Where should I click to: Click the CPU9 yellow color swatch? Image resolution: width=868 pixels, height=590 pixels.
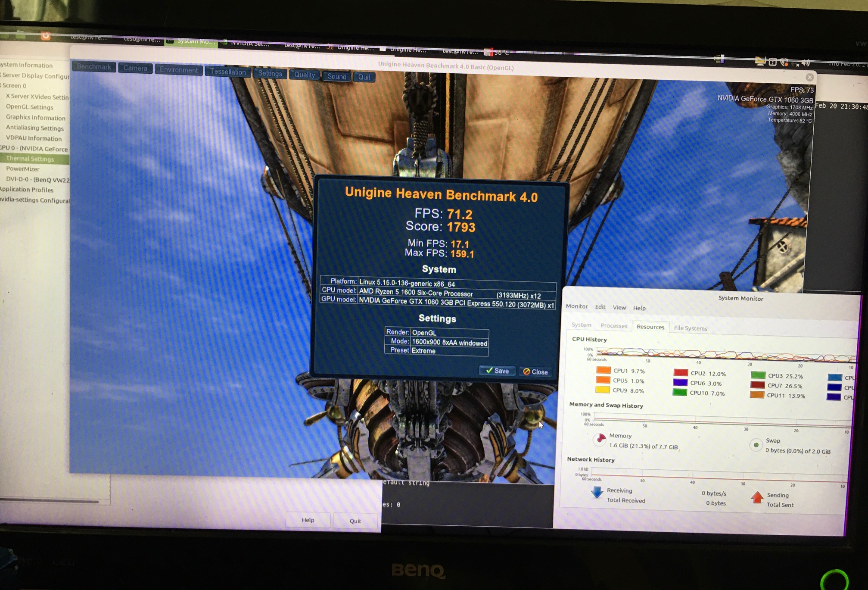(603, 390)
